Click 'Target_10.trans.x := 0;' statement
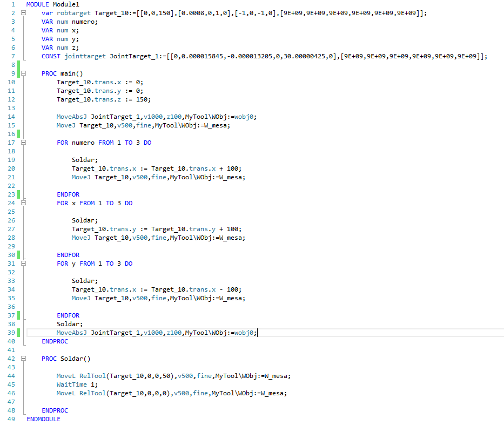The image size is (504, 432). point(100,82)
